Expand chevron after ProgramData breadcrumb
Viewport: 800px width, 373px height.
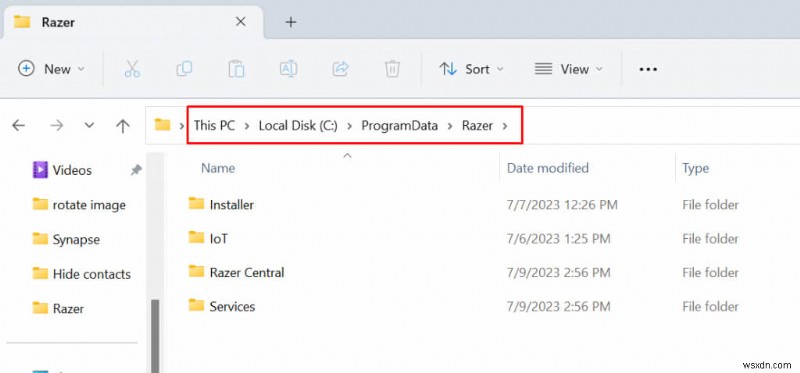(450, 126)
